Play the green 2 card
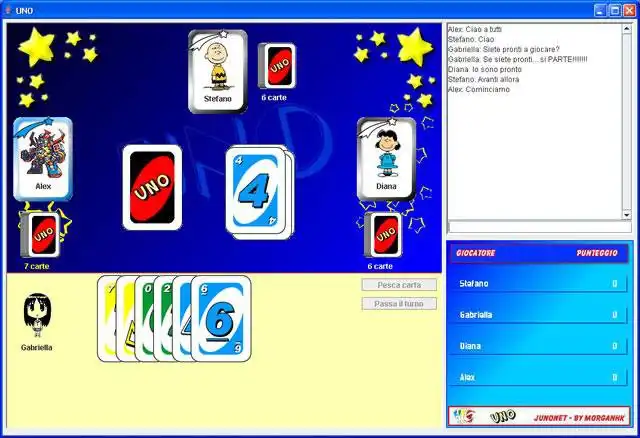The width and height of the screenshot is (640, 438). (163, 318)
